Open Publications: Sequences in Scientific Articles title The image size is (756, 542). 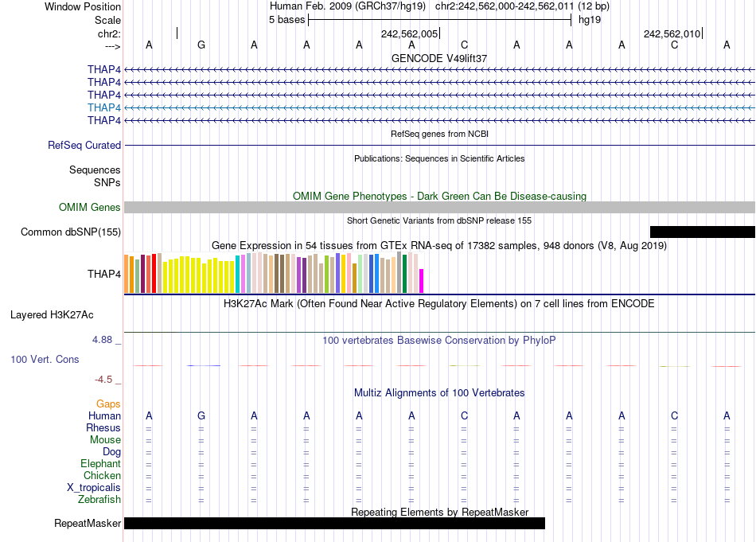coord(439,158)
